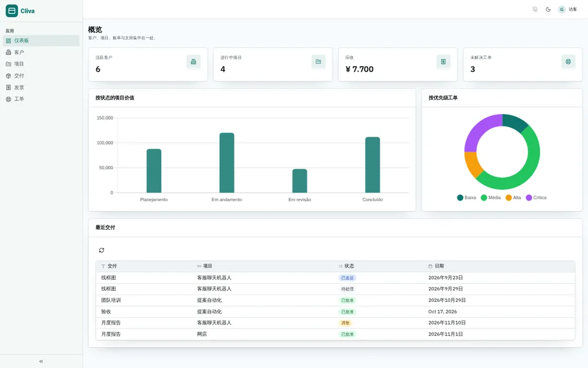Toggle the Média legend entry
Screen dimensions: 588x368
point(491,197)
